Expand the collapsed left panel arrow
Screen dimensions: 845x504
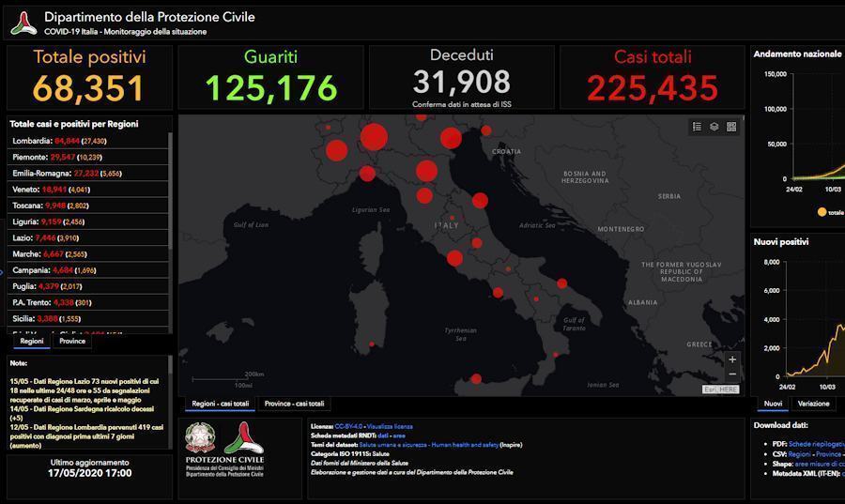click(x=3, y=271)
